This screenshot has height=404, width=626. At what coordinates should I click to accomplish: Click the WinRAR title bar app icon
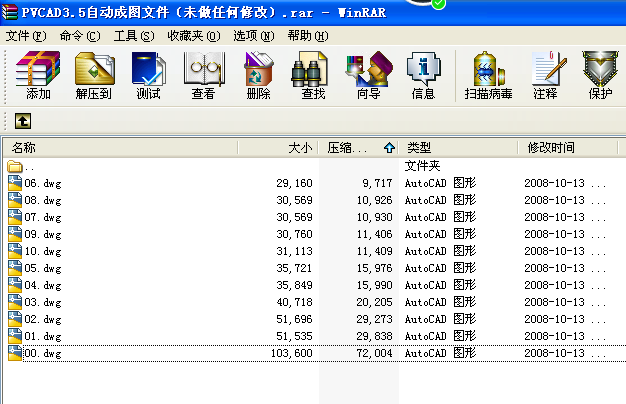click(10, 12)
